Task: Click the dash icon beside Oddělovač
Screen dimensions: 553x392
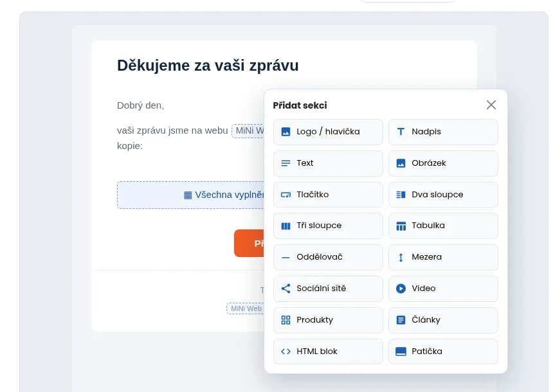Action: [286, 257]
